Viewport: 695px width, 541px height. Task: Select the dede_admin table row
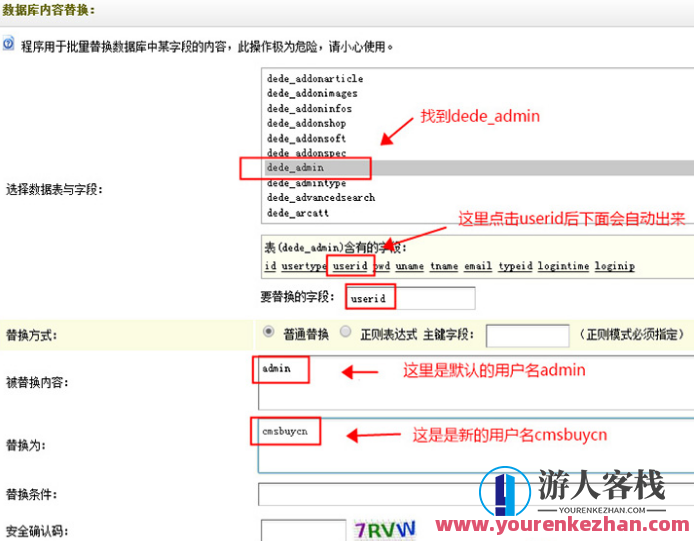click(479, 168)
